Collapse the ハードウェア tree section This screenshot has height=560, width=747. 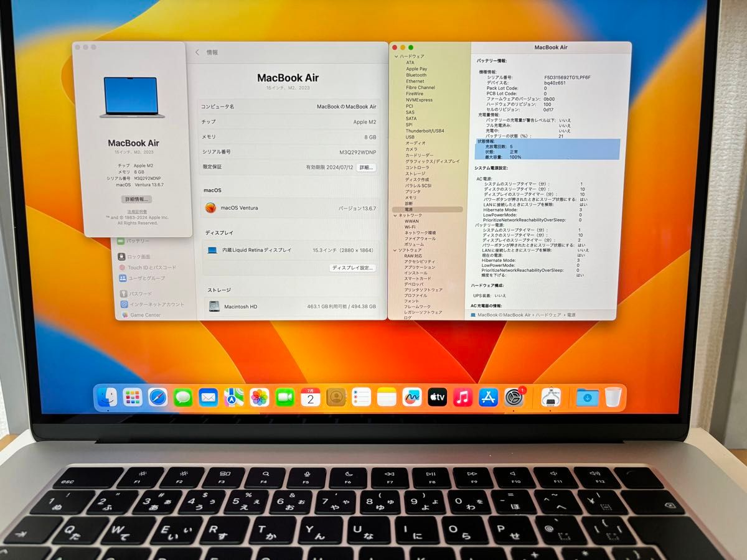point(396,56)
